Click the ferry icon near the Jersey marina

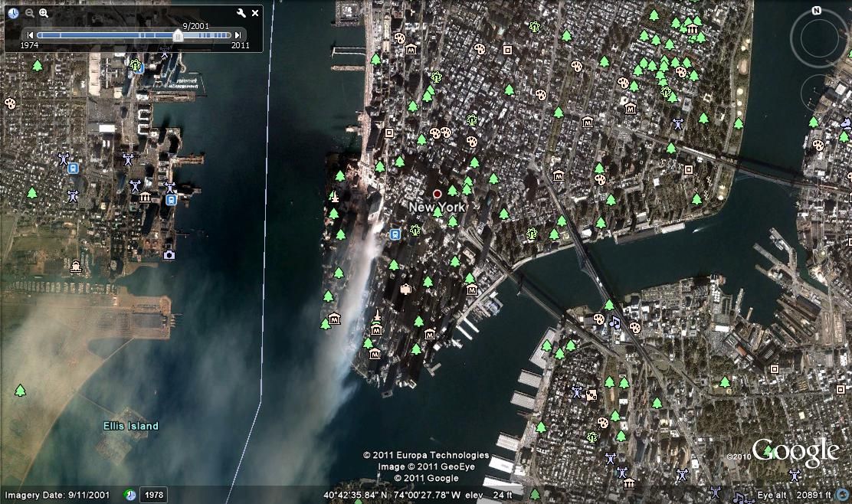[76, 267]
